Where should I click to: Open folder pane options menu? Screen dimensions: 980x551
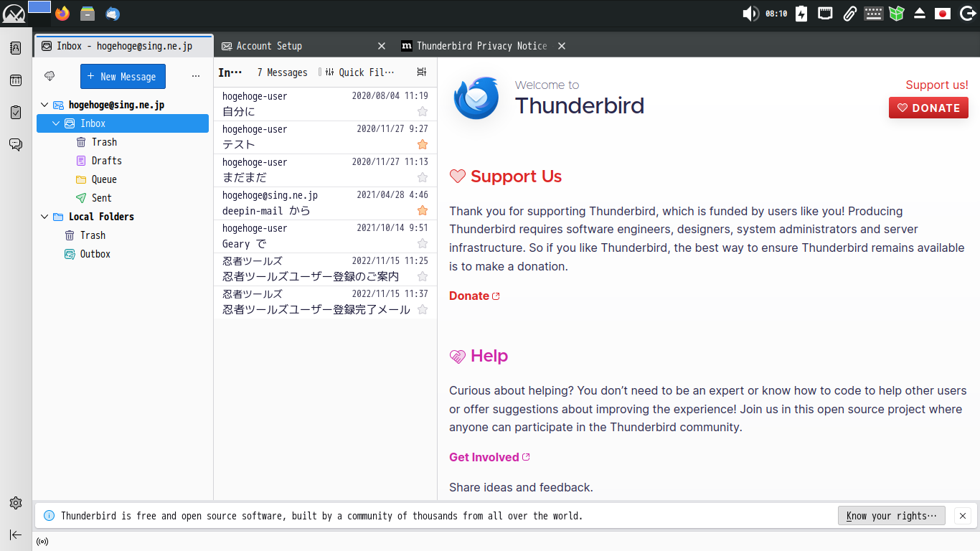196,76
